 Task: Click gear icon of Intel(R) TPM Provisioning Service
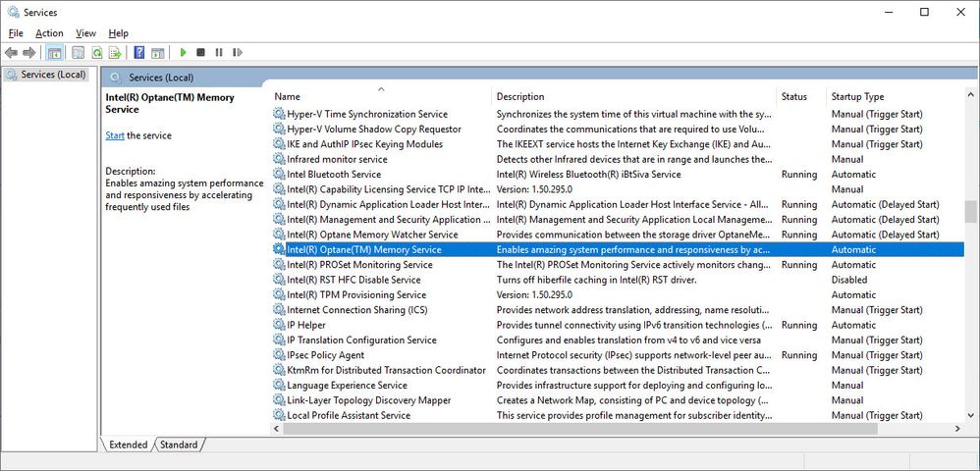[x=279, y=294]
